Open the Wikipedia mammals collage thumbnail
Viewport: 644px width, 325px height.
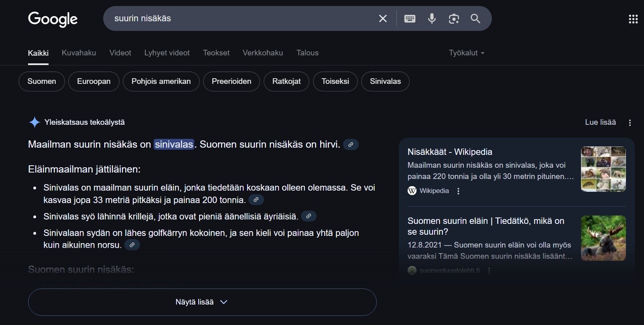click(x=603, y=169)
